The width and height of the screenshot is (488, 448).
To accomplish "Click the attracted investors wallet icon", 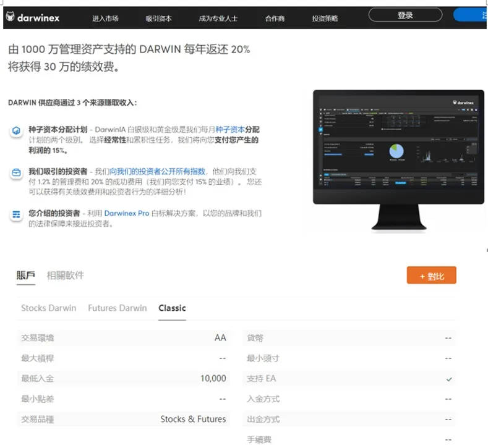I will 16,172.
